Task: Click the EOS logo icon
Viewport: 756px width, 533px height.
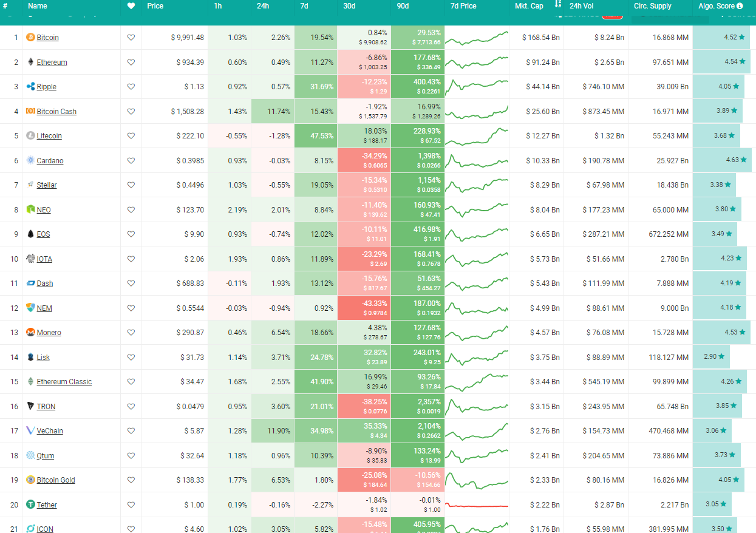Action: coord(30,234)
